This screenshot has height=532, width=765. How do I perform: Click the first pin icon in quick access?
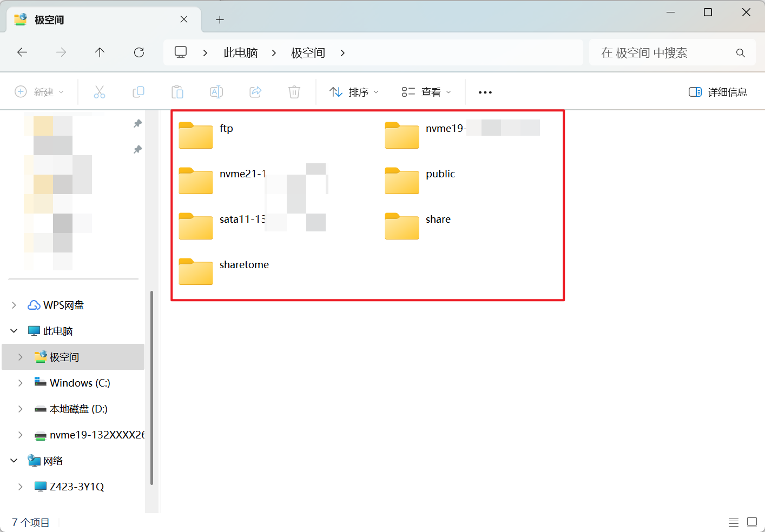point(137,124)
